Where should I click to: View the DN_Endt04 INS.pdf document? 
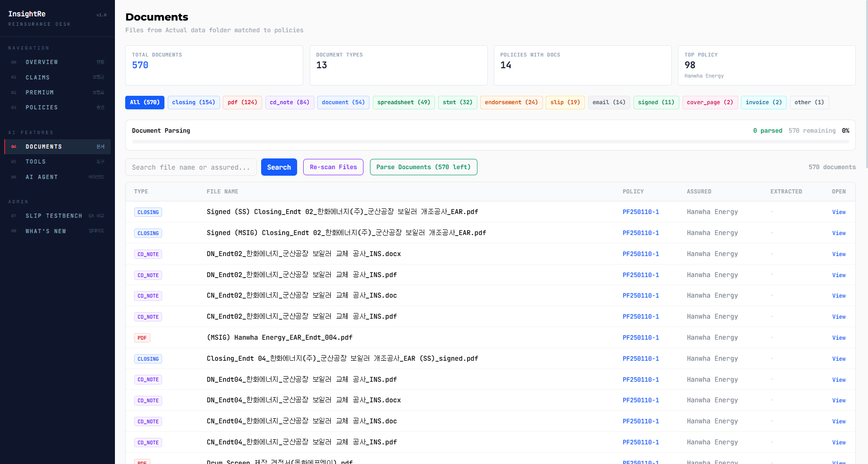click(x=839, y=380)
